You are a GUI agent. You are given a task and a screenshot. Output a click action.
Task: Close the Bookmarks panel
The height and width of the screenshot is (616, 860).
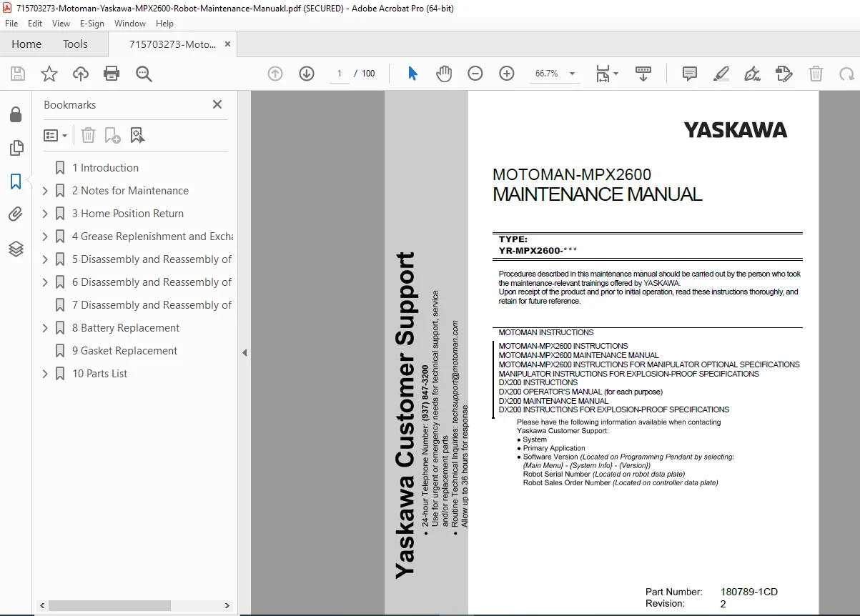217,104
